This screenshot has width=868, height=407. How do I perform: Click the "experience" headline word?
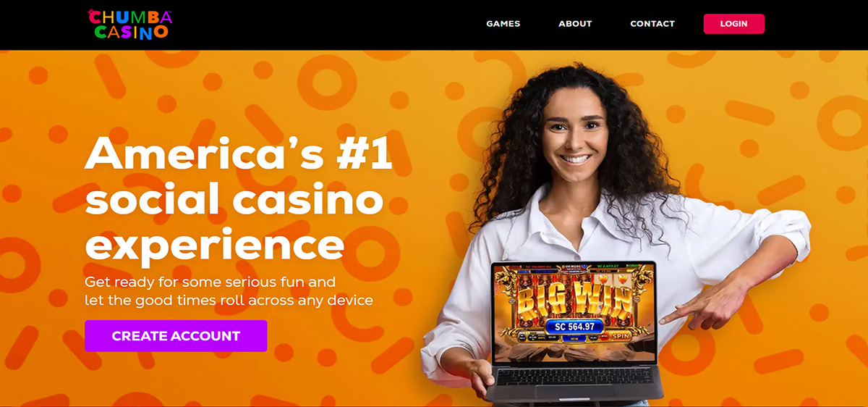coord(214,246)
